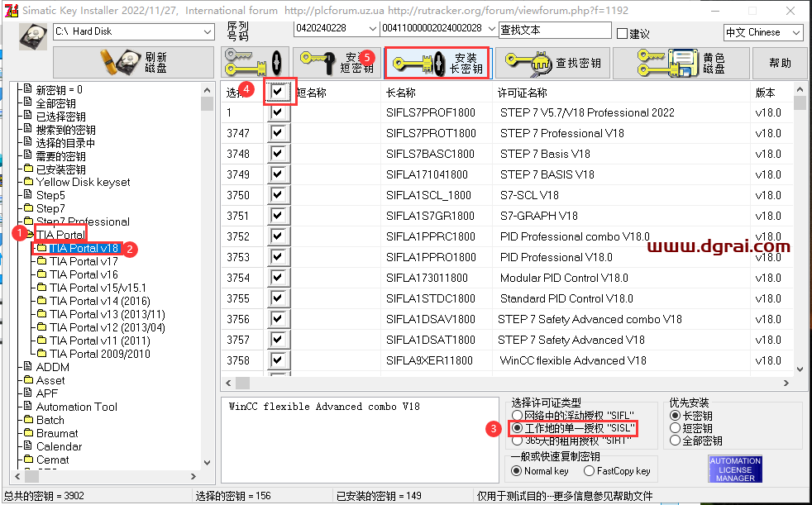
Task: Open the 中文 Chinese language dropdown
Action: 796,32
